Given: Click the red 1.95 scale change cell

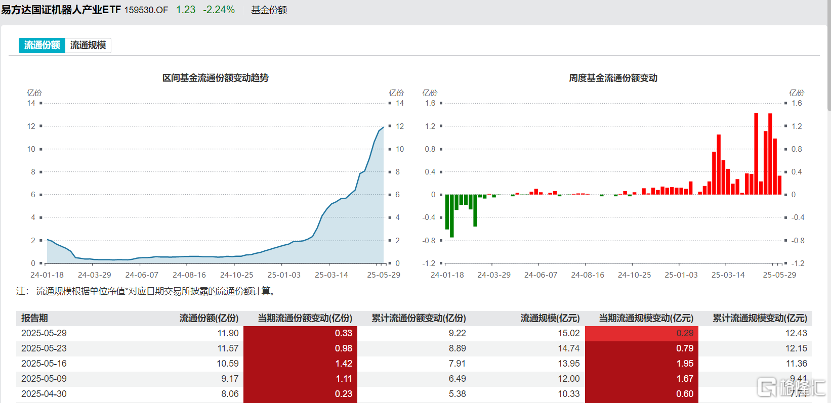Looking at the screenshot, I should coord(642,364).
